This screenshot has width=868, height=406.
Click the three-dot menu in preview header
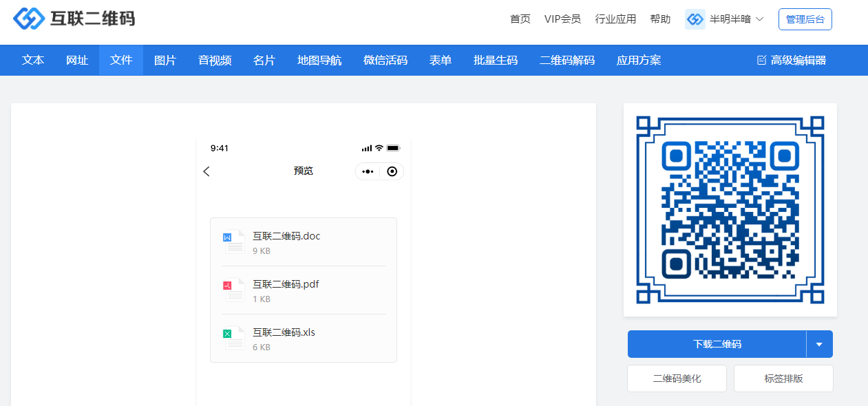(368, 171)
